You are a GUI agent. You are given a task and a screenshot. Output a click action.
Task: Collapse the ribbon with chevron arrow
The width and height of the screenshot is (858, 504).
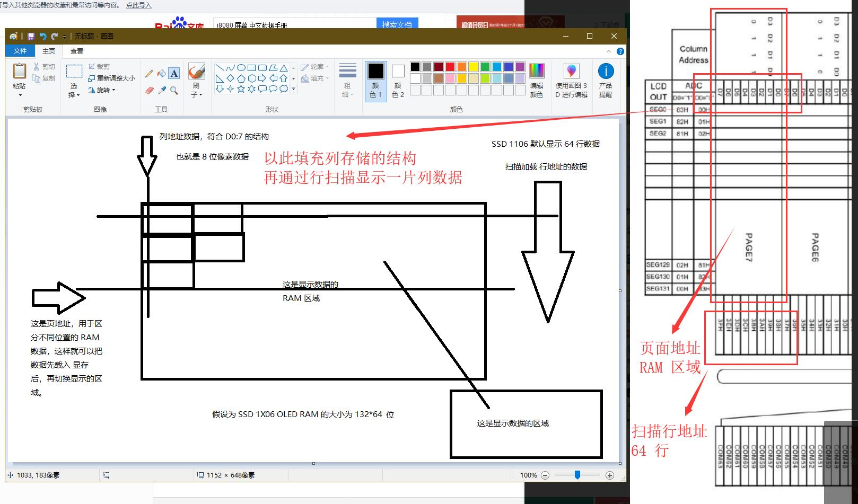(608, 51)
